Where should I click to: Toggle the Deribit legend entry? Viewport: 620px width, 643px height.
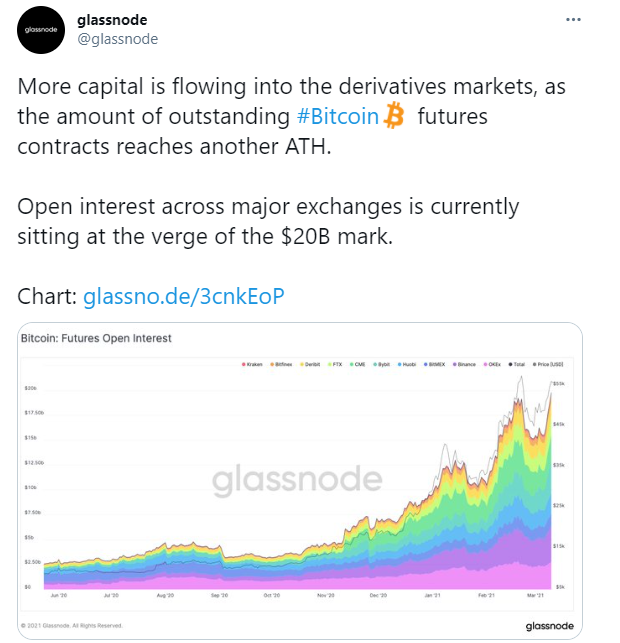coord(310,364)
